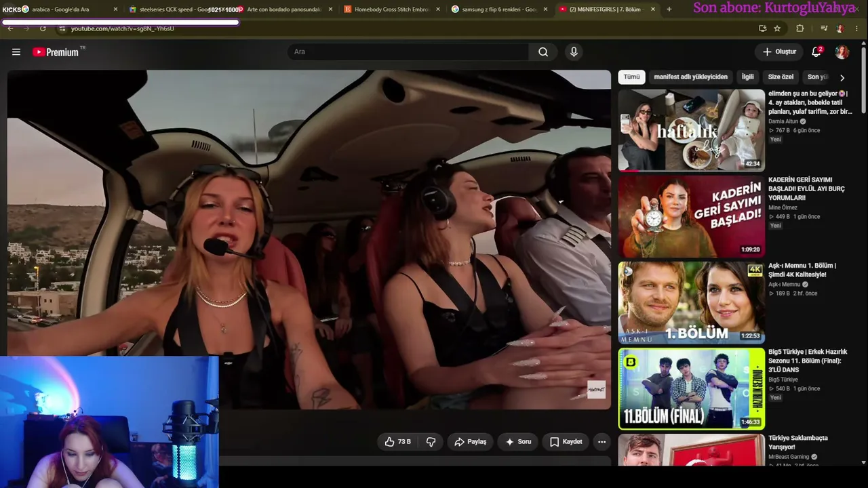Switch to the arabica Google search tab
Screen dimensions: 868x488
(61, 9)
